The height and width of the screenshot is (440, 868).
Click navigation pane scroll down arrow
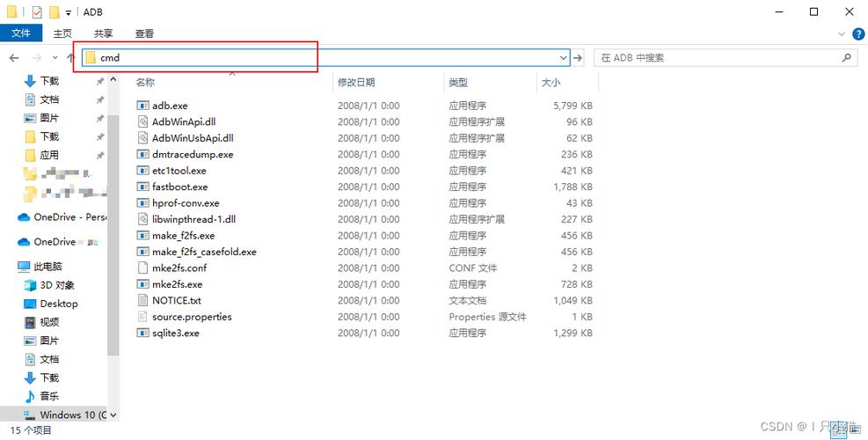pyautogui.click(x=113, y=414)
